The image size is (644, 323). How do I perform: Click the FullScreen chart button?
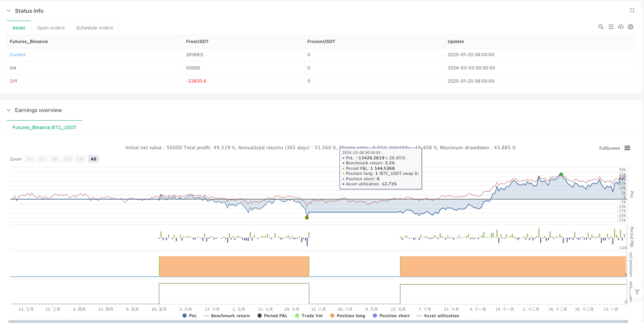point(609,148)
